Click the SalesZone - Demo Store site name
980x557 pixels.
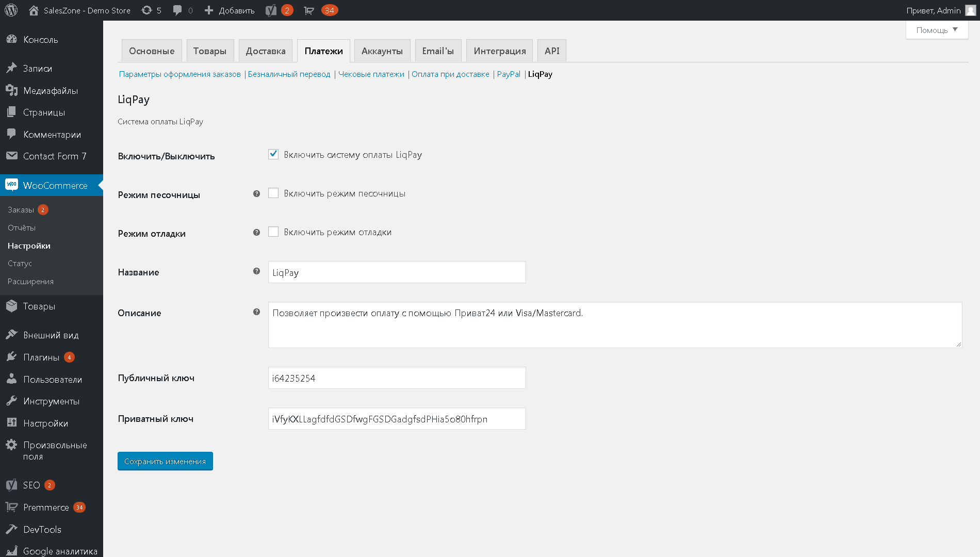(x=87, y=10)
